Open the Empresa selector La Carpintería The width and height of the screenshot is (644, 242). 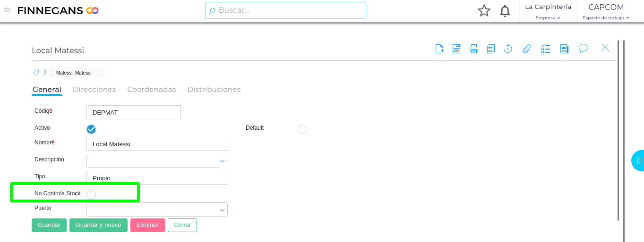coord(548,11)
